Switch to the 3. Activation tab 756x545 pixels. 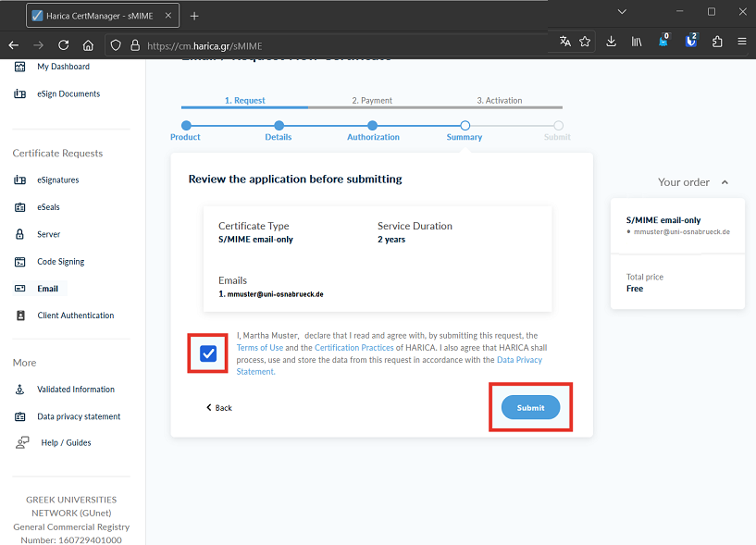pos(500,100)
